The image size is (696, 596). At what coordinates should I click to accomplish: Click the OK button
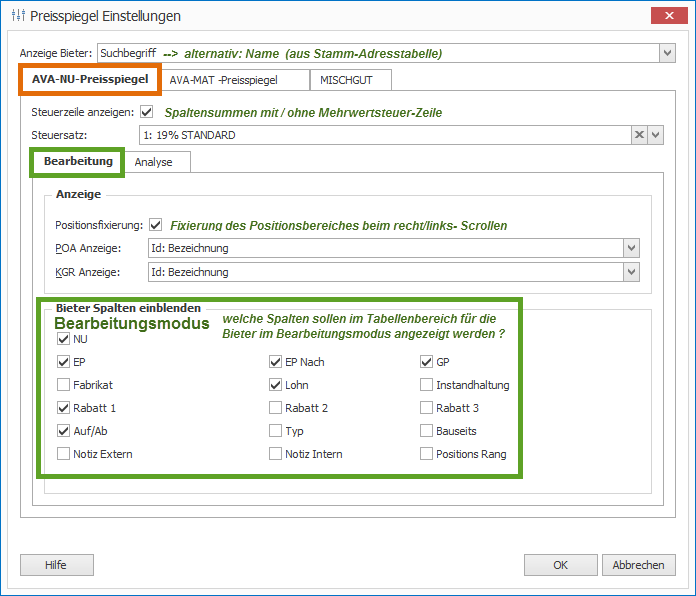tap(560, 565)
